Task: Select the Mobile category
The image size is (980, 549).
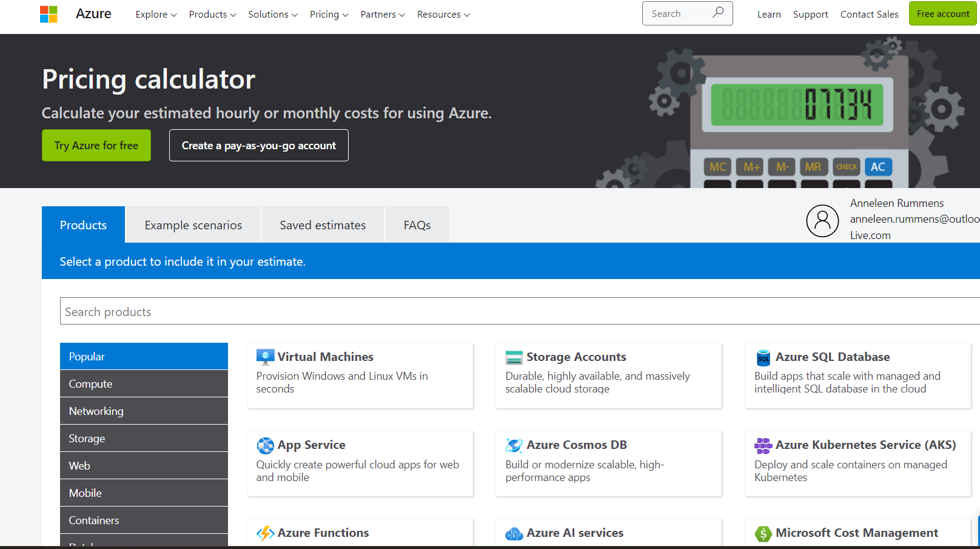Action: point(144,493)
